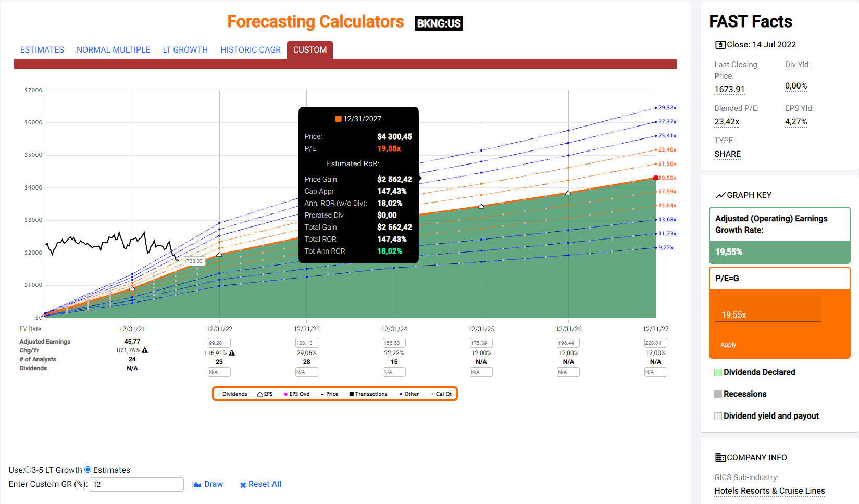This screenshot has width=859, height=504.
Task: Click the Company Info building icon
Action: (720, 458)
